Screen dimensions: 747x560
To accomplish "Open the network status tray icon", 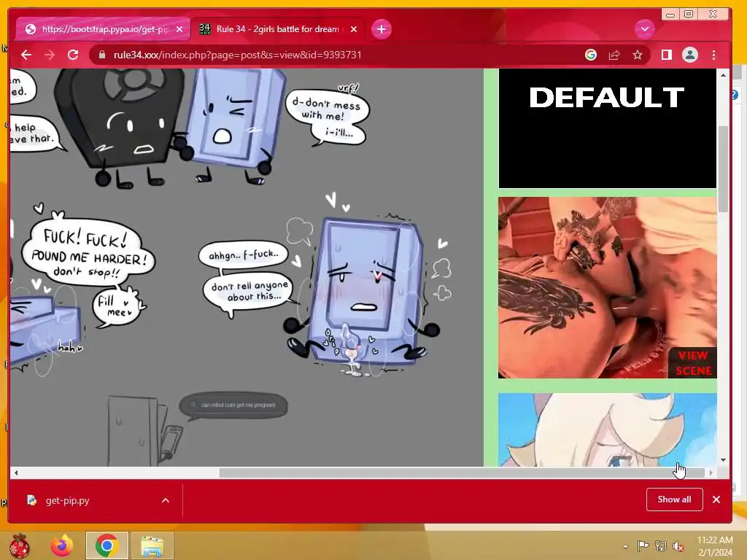I will (x=661, y=546).
